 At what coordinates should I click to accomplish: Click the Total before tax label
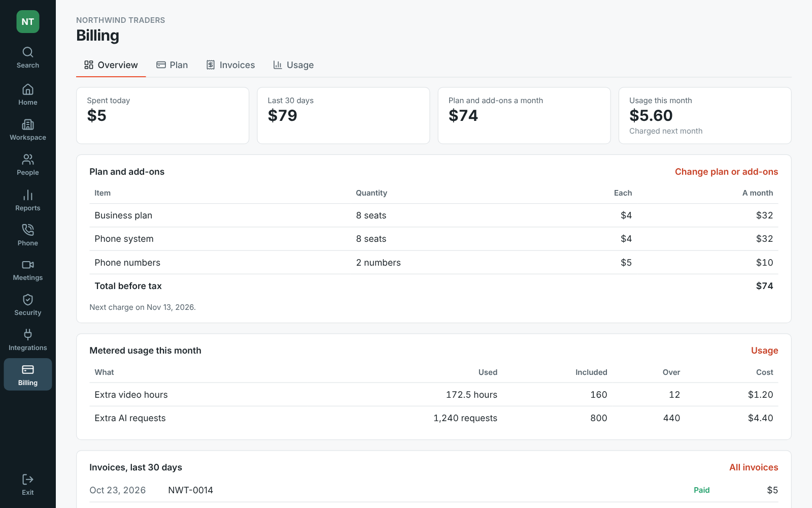(128, 286)
